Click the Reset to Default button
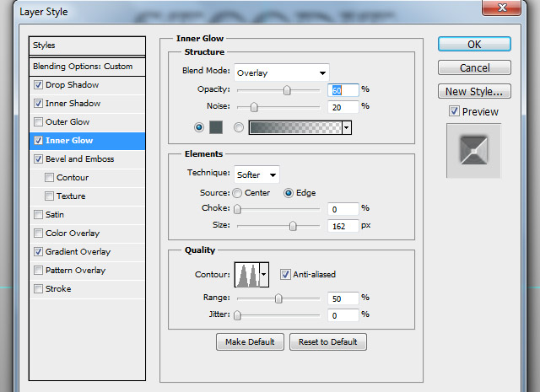The width and height of the screenshot is (540, 392). [x=328, y=341]
